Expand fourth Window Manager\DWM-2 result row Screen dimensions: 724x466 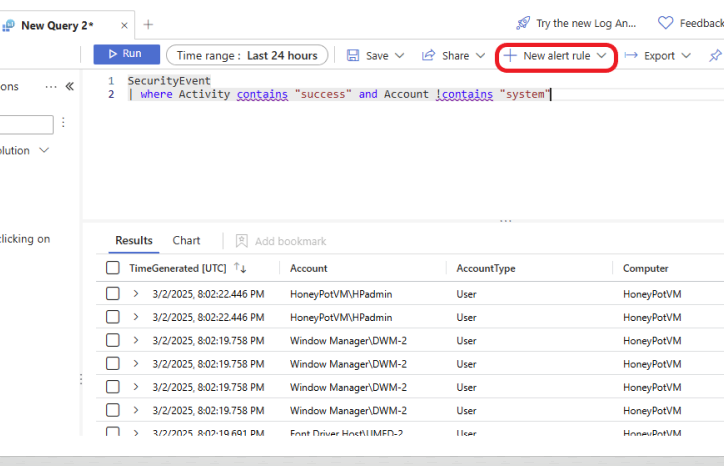click(136, 410)
